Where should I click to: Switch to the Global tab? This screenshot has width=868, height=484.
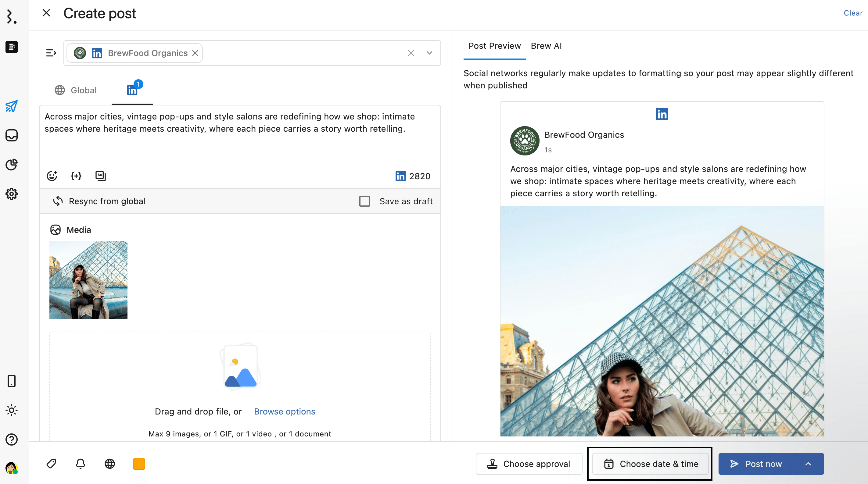pyautogui.click(x=76, y=90)
